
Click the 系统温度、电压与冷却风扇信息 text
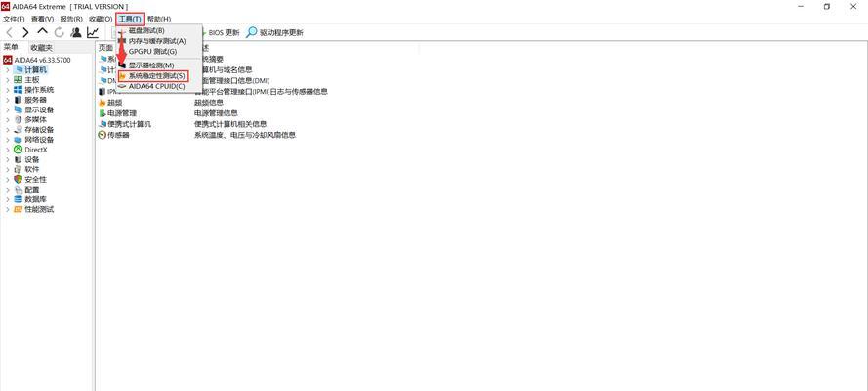pos(245,135)
